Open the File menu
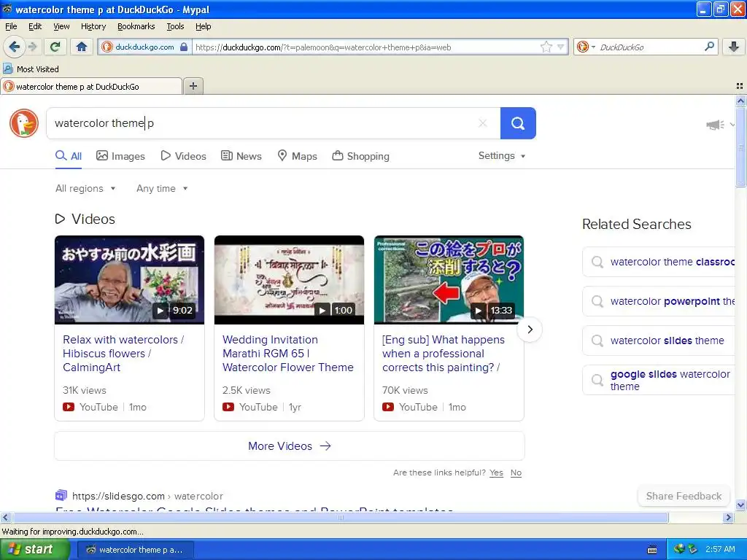 tap(11, 26)
